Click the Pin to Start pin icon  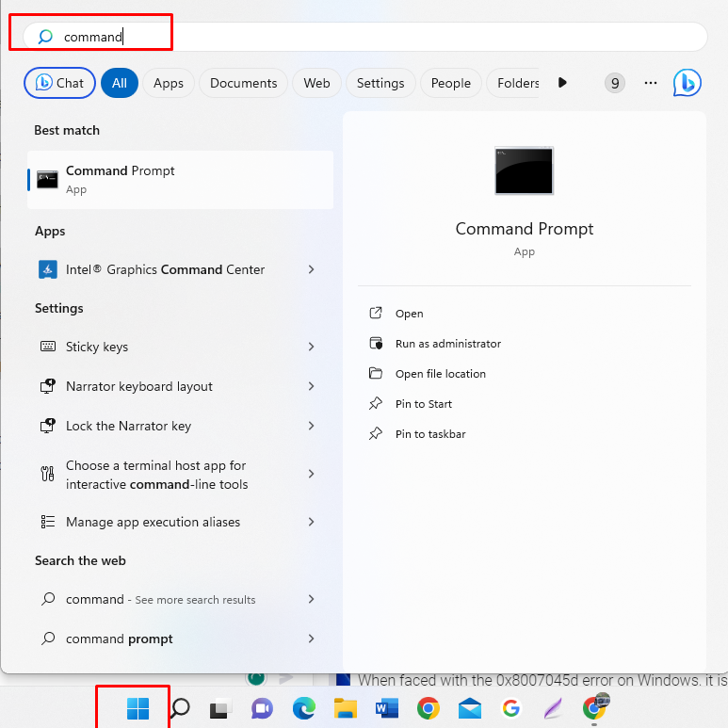click(376, 403)
